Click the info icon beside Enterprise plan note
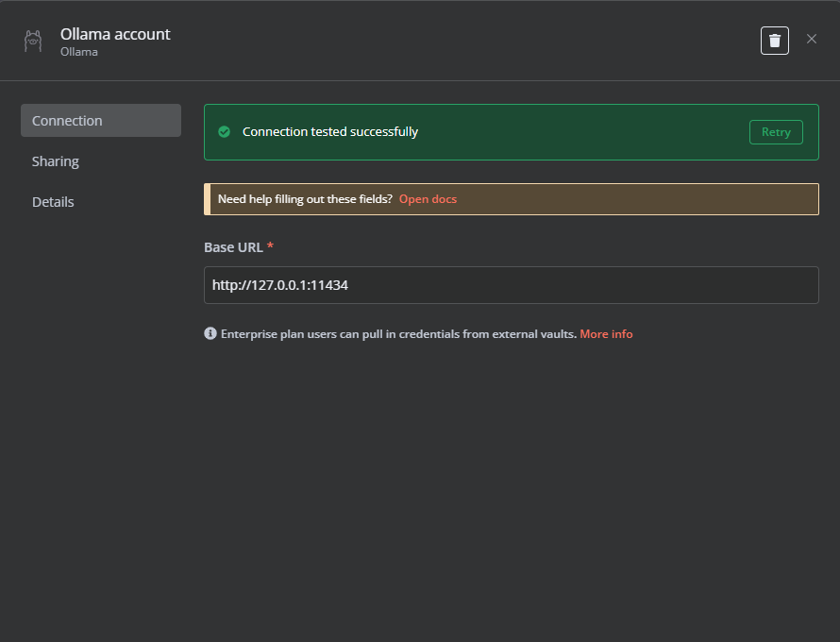The width and height of the screenshot is (840, 642). pyautogui.click(x=210, y=333)
